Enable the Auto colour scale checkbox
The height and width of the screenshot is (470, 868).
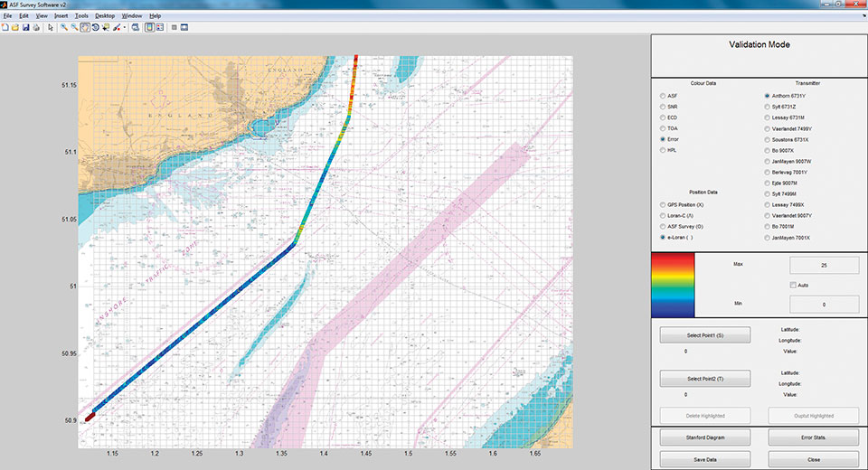coord(793,285)
